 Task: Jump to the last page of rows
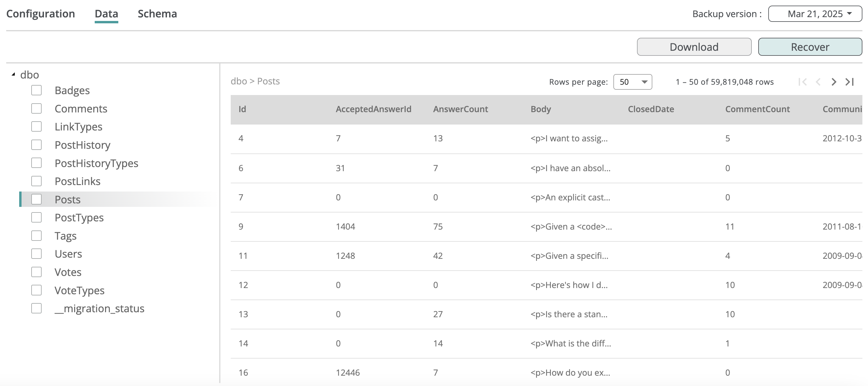(849, 82)
